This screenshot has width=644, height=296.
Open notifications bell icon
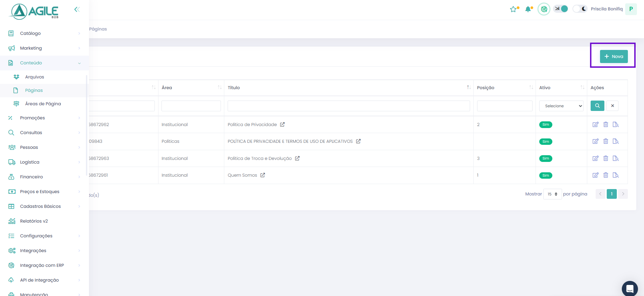coord(528,9)
